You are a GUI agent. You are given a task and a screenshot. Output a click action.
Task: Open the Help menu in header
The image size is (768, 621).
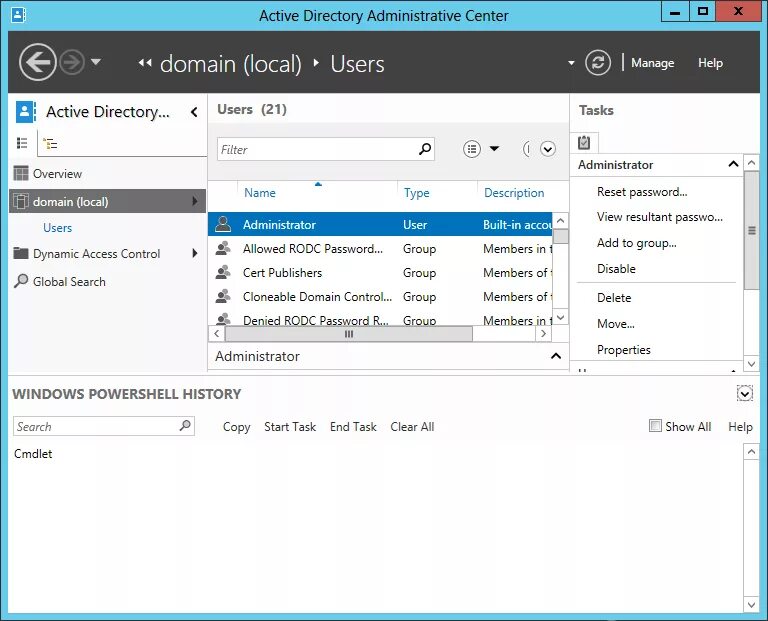tap(710, 63)
